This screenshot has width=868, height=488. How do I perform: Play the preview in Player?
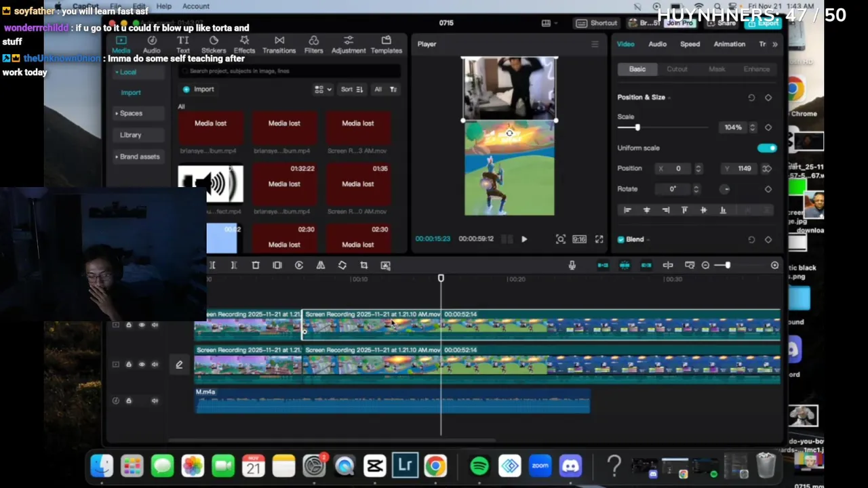[524, 239]
